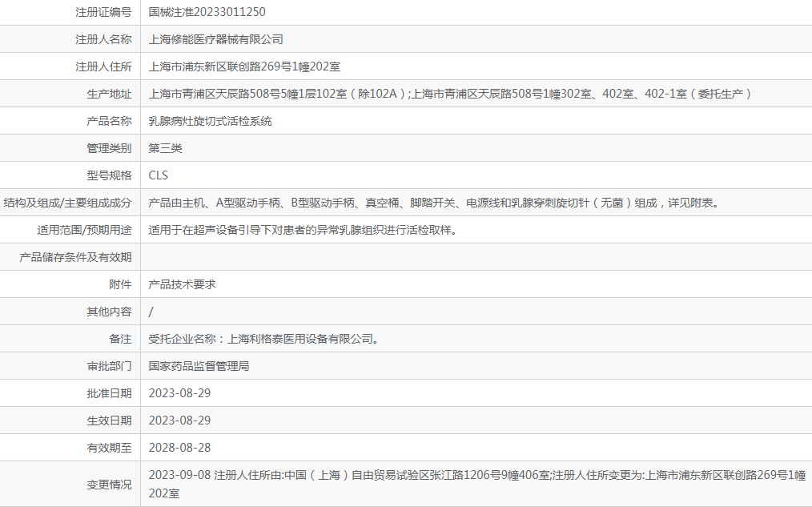Click the 结构及组成/主要组成成分 label
The image size is (812, 507).
(67, 203)
